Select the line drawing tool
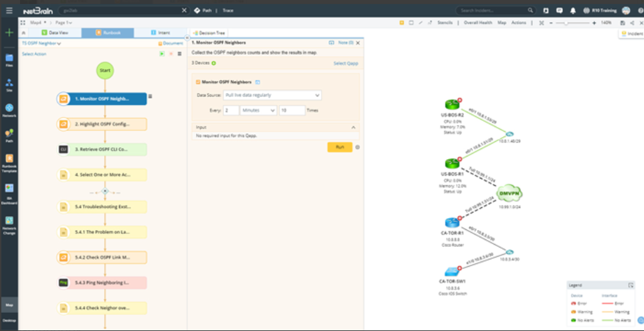 [x=421, y=23]
